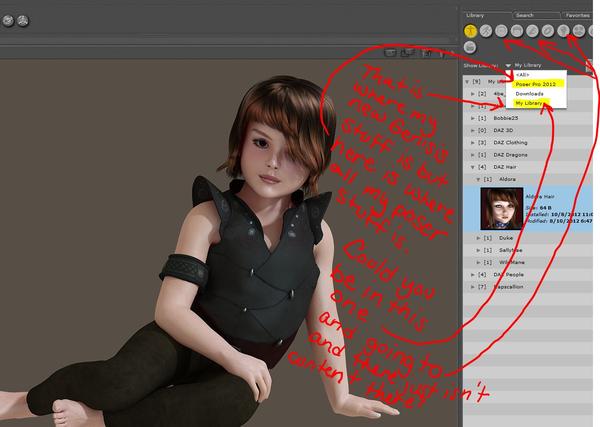Expand the Bobbie25 folder arrow
The width and height of the screenshot is (600, 427).
pos(473,118)
